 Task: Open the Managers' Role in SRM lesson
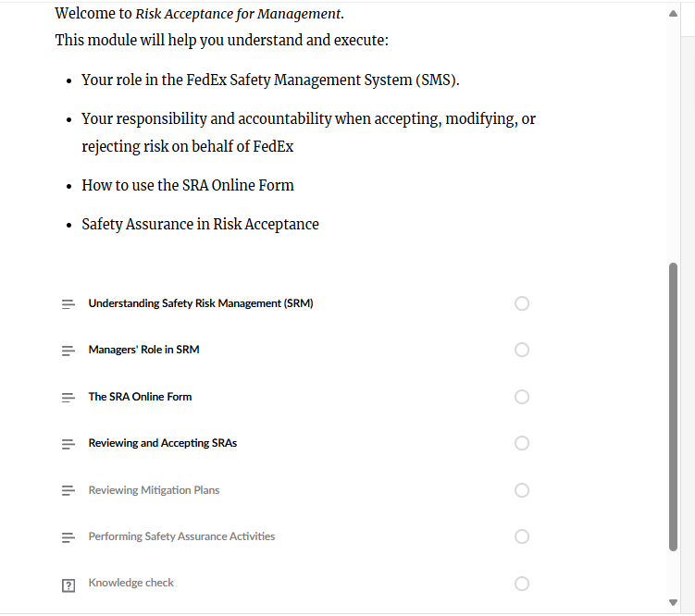143,350
